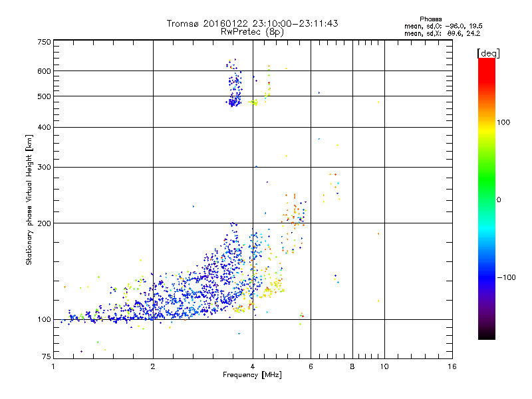Click the x-axis tick label '8'
Screen dimensions: 532x399
pyautogui.click(x=352, y=366)
